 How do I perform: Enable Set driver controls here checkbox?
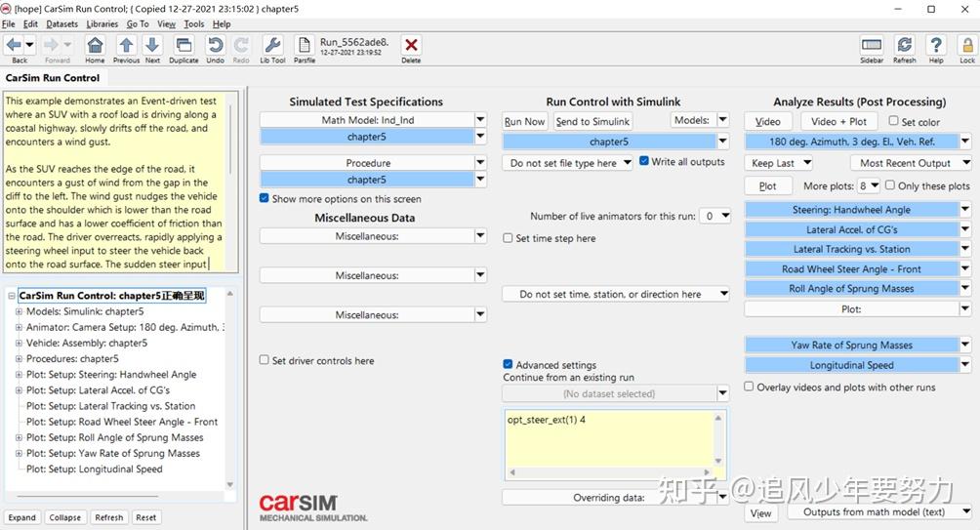[x=264, y=360]
